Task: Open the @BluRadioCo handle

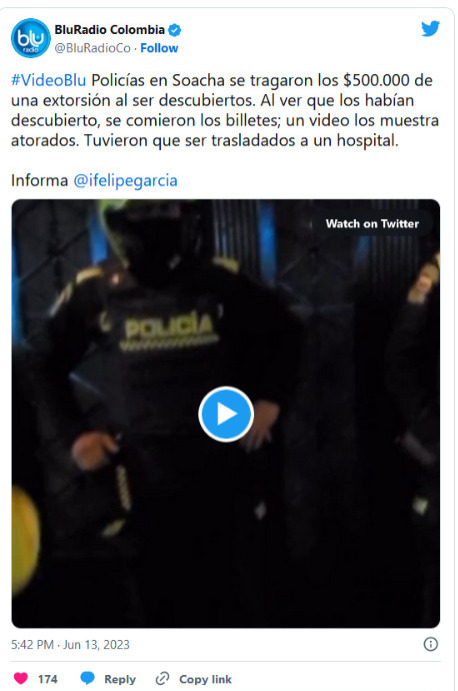Action: tap(93, 48)
